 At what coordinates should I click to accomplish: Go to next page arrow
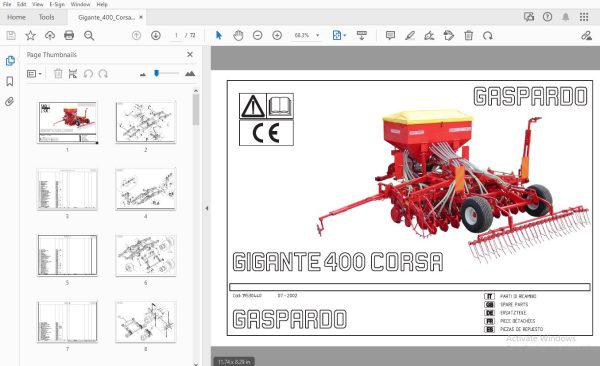(156, 36)
